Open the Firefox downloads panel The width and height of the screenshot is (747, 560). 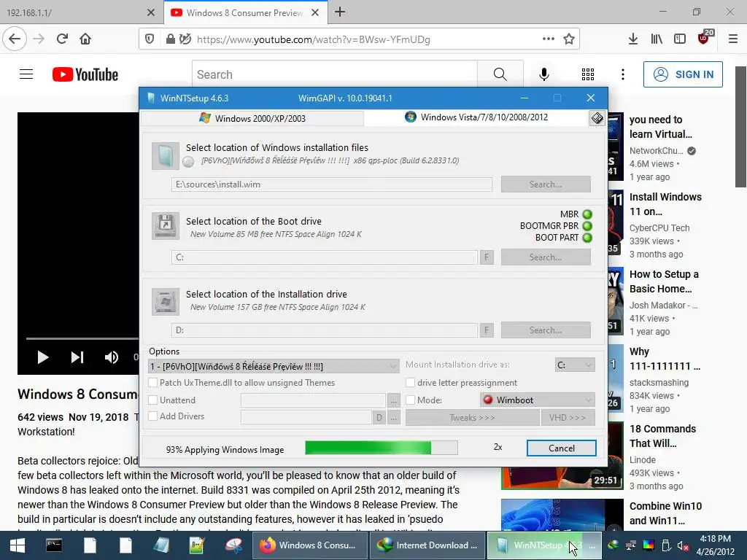click(x=632, y=39)
